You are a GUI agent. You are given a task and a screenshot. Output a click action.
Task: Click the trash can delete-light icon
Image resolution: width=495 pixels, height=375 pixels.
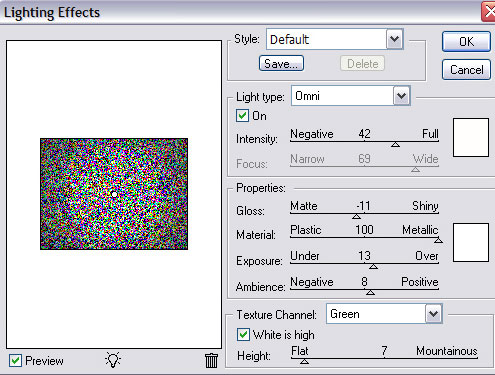(211, 361)
